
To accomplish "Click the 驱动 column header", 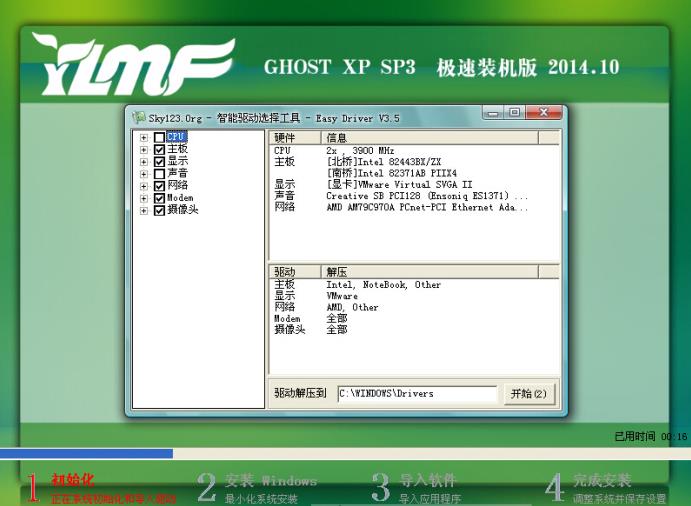I will tap(294, 272).
